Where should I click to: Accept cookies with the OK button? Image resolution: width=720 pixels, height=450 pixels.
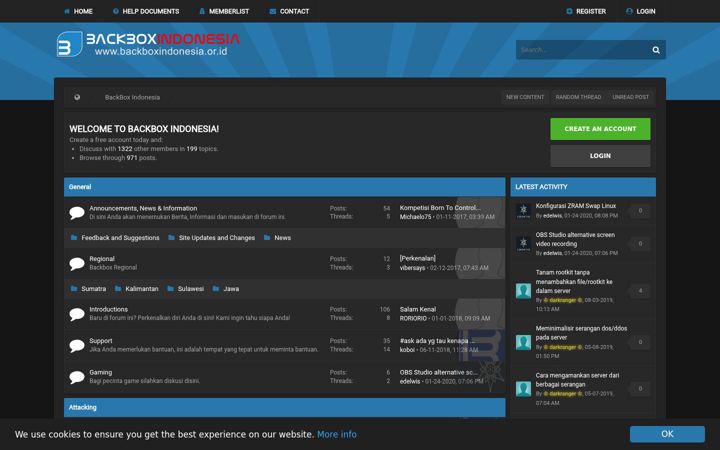coord(667,434)
